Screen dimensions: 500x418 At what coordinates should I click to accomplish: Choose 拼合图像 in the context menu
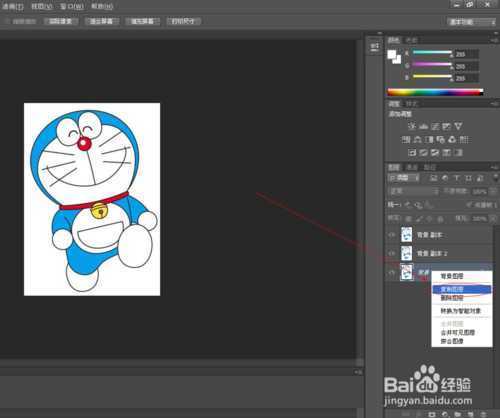(462, 341)
